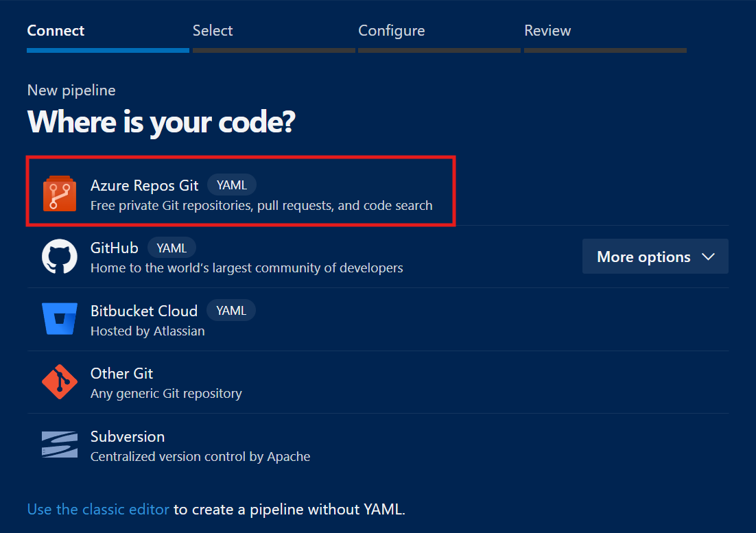The image size is (756, 533).
Task: Choose Subversion as the code source
Action: pos(128,437)
